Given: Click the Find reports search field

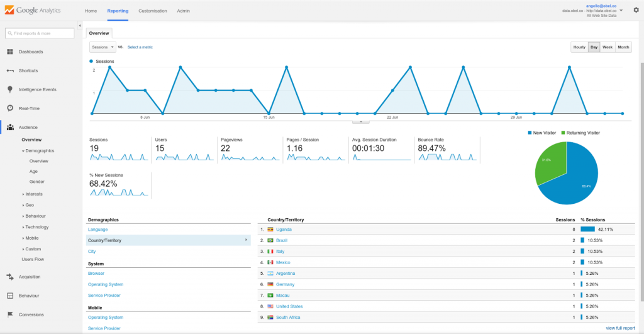Looking at the screenshot, I should 40,33.
